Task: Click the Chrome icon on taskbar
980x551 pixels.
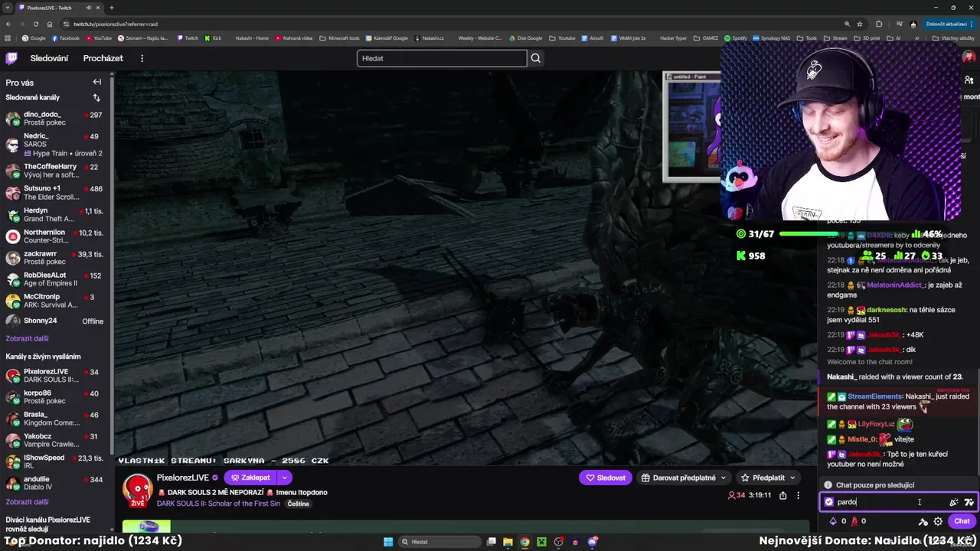Action: click(524, 542)
